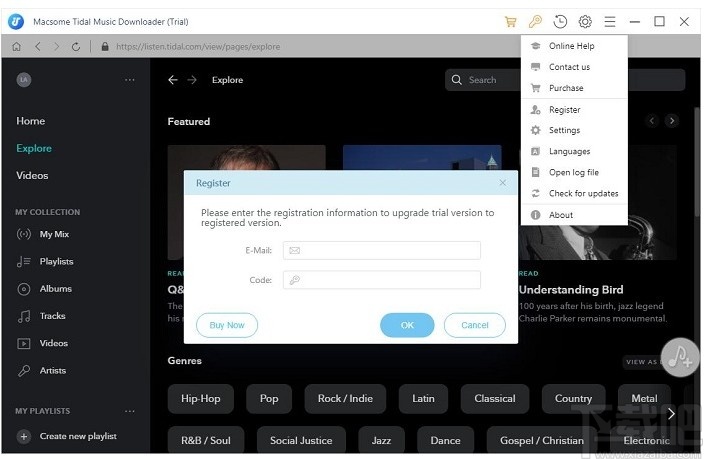Click the Code input field
Viewport: 705px width, 459px height.
381,280
